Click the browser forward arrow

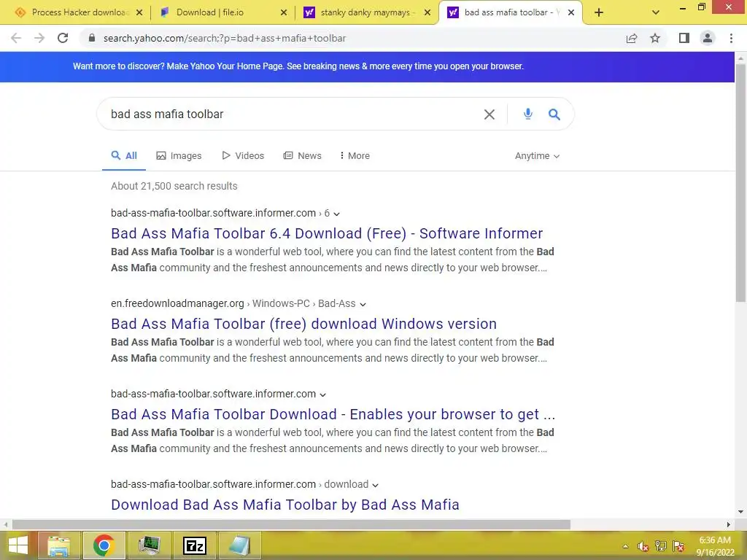click(x=39, y=38)
